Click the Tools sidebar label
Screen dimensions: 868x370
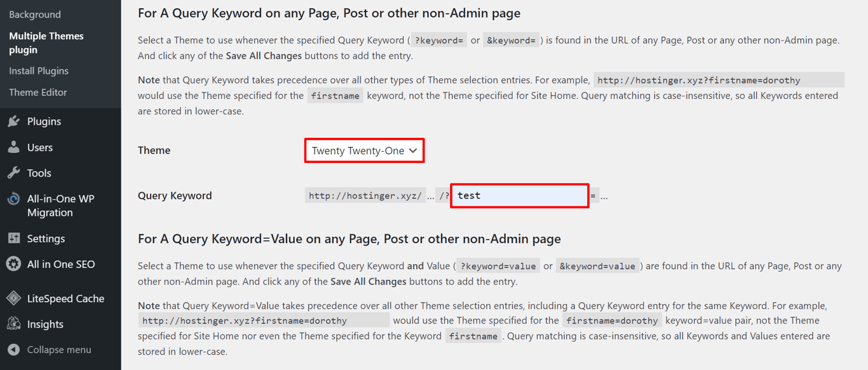38,173
